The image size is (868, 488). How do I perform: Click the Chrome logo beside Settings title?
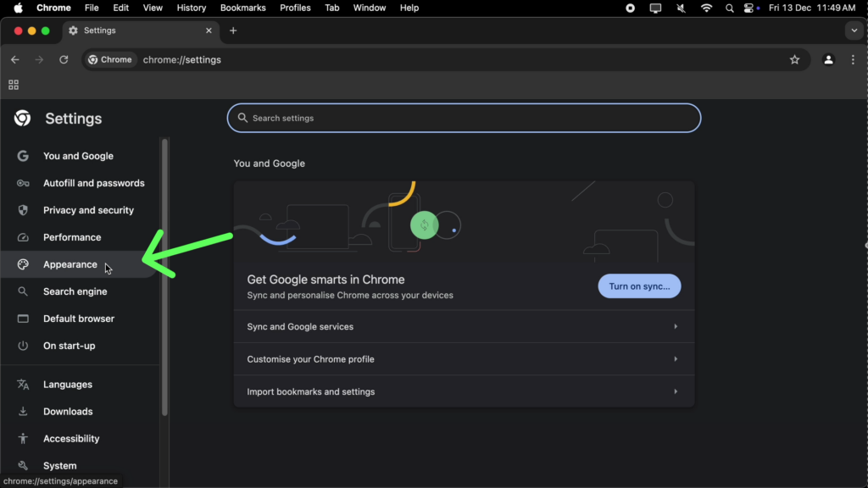23,118
